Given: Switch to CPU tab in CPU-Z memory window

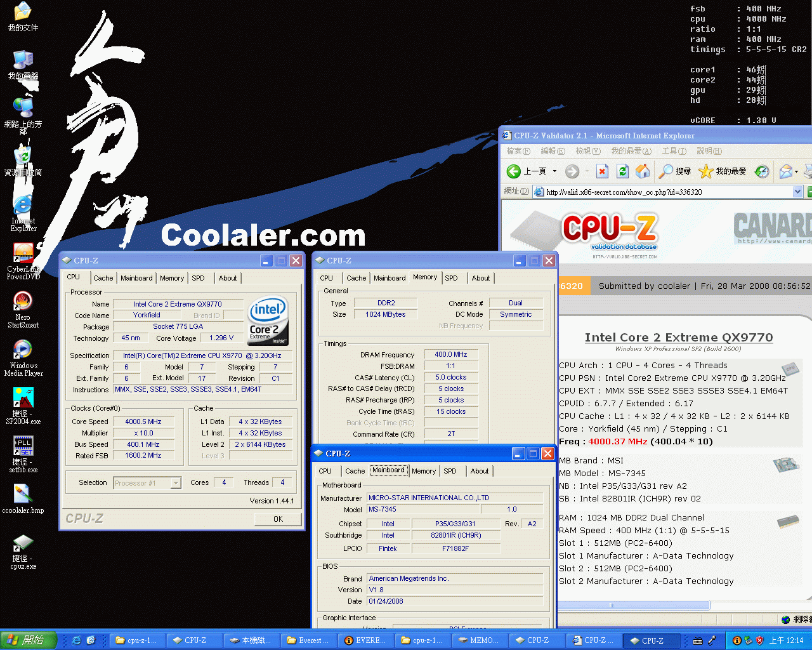Looking at the screenshot, I should point(327,278).
